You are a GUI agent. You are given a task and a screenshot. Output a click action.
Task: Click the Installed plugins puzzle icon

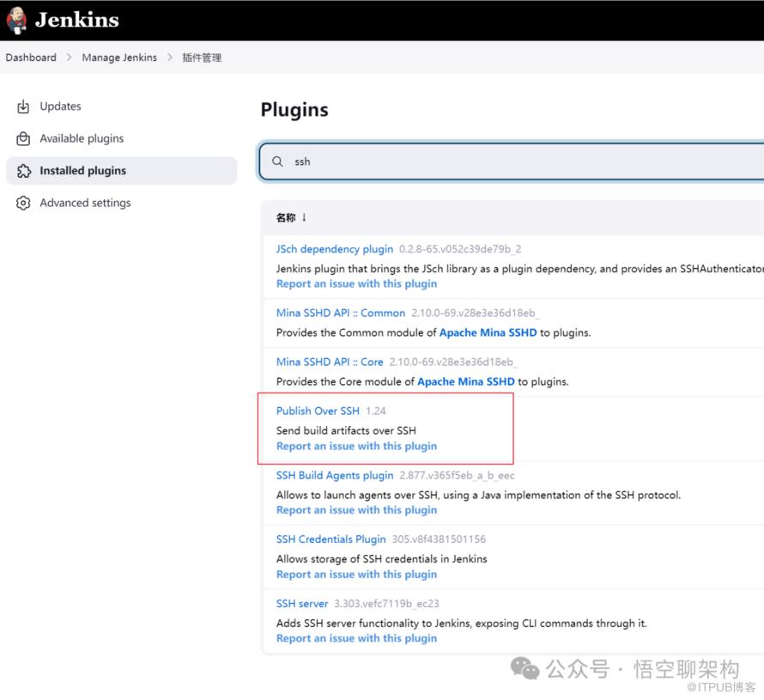pyautogui.click(x=23, y=171)
